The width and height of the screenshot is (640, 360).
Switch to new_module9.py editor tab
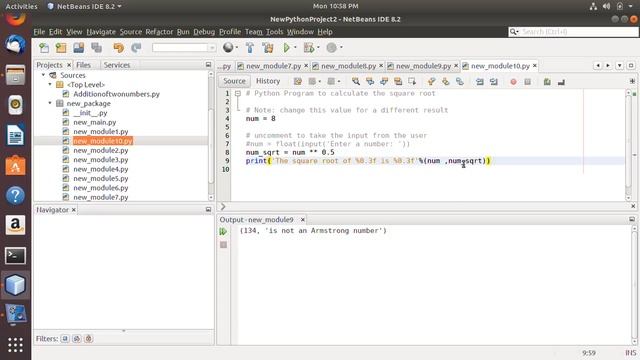pyautogui.click(x=423, y=66)
